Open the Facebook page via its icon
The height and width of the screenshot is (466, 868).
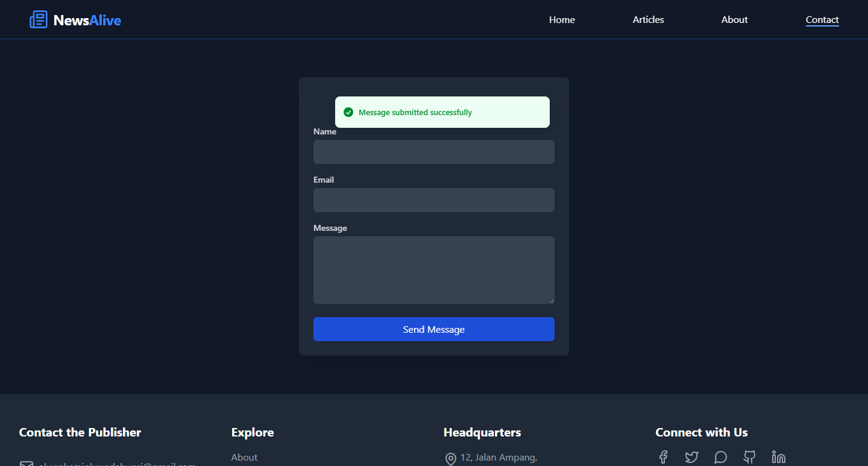662,457
